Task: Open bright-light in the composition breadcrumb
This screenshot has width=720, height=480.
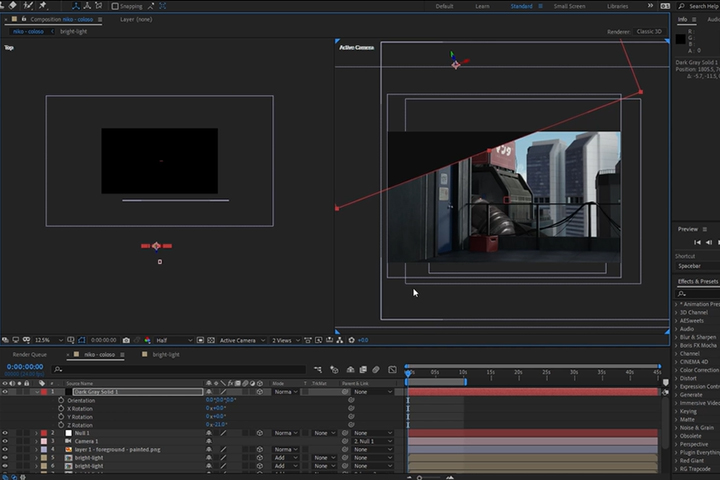Action: 73,32
